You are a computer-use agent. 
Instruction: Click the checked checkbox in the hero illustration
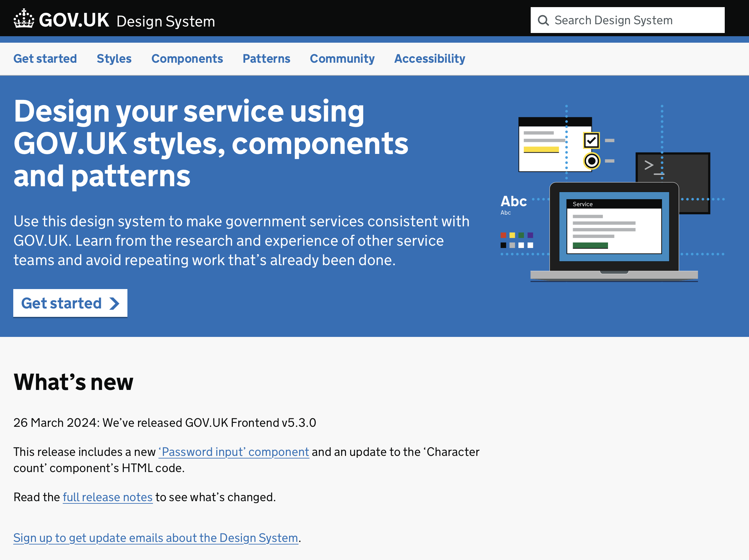[x=591, y=141]
